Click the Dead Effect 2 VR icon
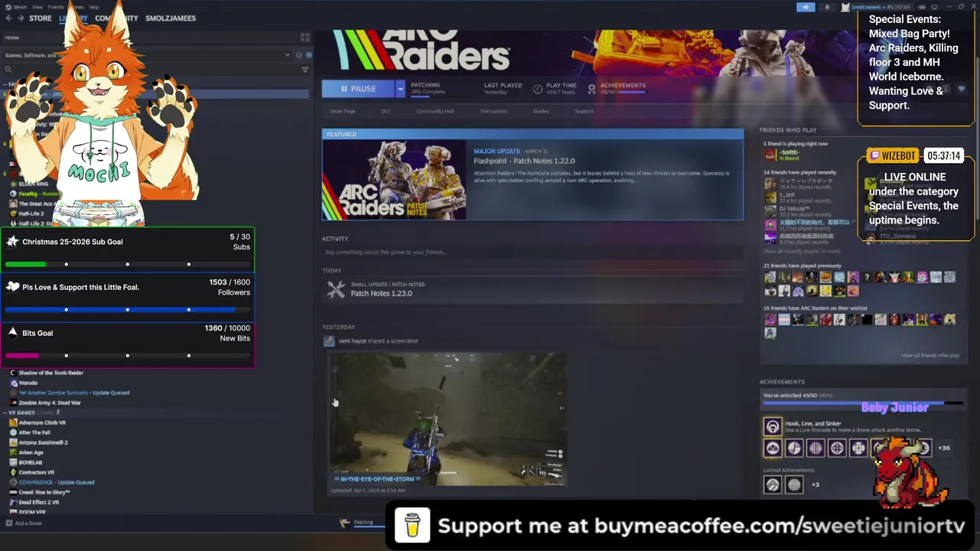The height and width of the screenshot is (551, 980). click(x=13, y=502)
